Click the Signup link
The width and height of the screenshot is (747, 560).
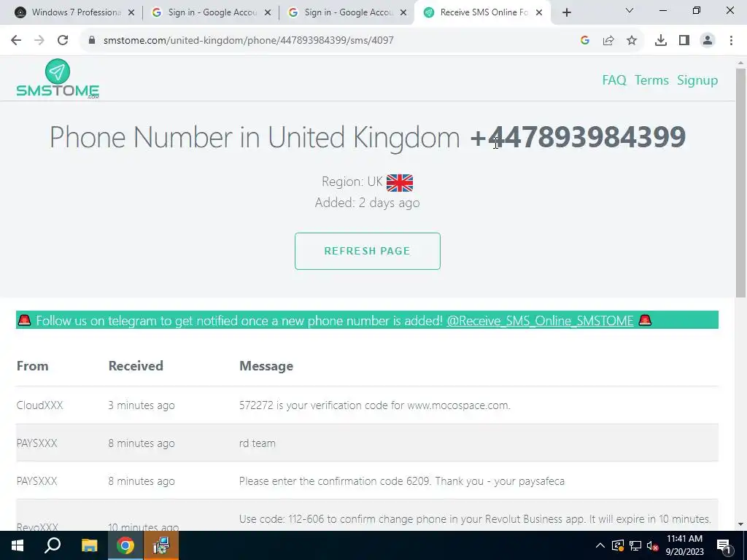click(x=697, y=80)
